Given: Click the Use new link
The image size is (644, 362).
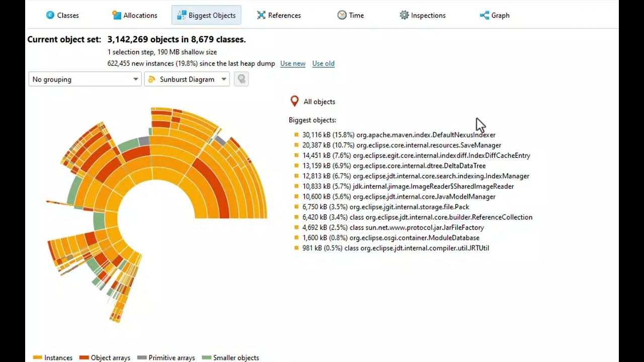Looking at the screenshot, I should pyautogui.click(x=293, y=63).
